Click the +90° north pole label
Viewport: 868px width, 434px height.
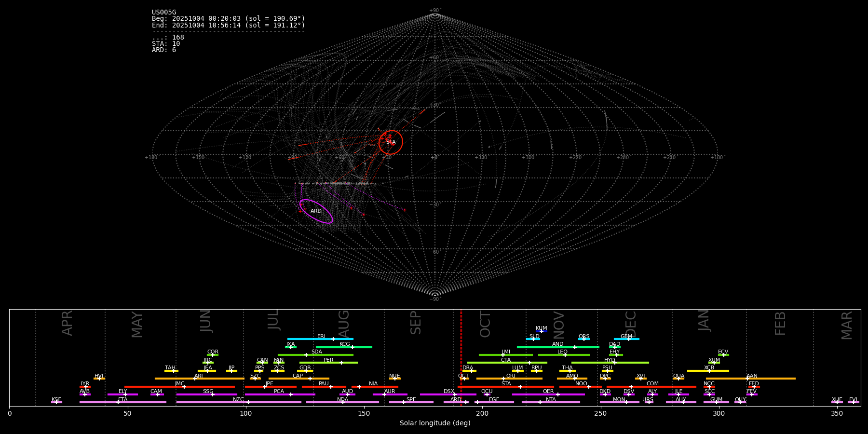[x=434, y=11]
